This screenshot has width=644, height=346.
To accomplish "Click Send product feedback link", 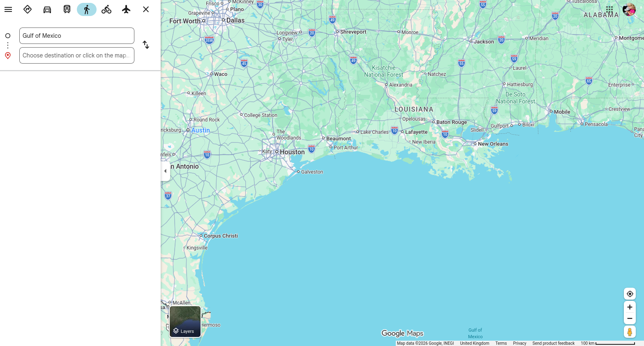I will coord(554,344).
